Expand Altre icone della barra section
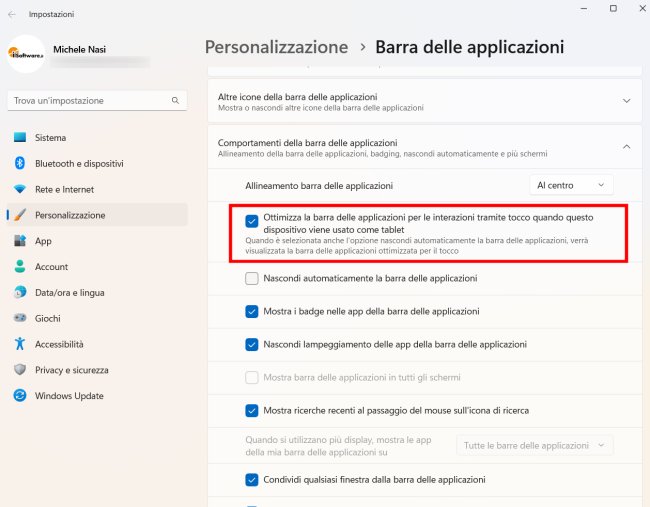Image resolution: width=650 pixels, height=507 pixels. (x=626, y=101)
